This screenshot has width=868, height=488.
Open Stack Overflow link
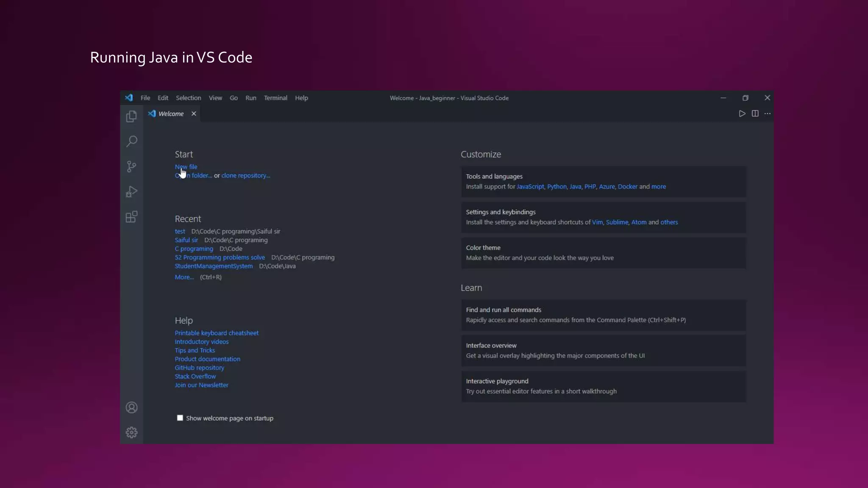(195, 377)
